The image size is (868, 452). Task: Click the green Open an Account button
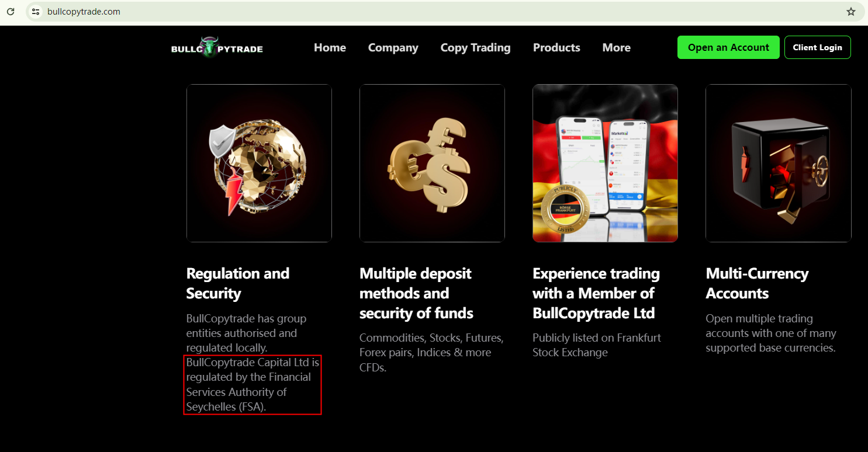click(x=728, y=47)
